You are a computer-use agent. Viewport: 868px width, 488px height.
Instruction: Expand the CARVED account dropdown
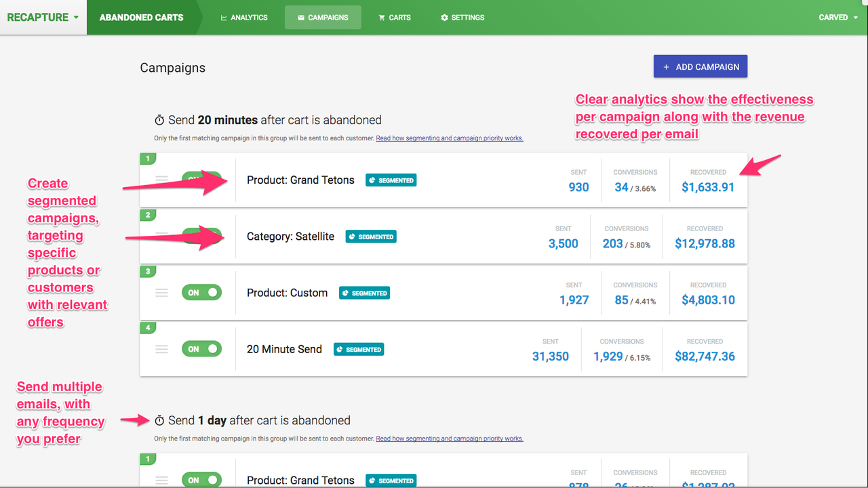[838, 17]
